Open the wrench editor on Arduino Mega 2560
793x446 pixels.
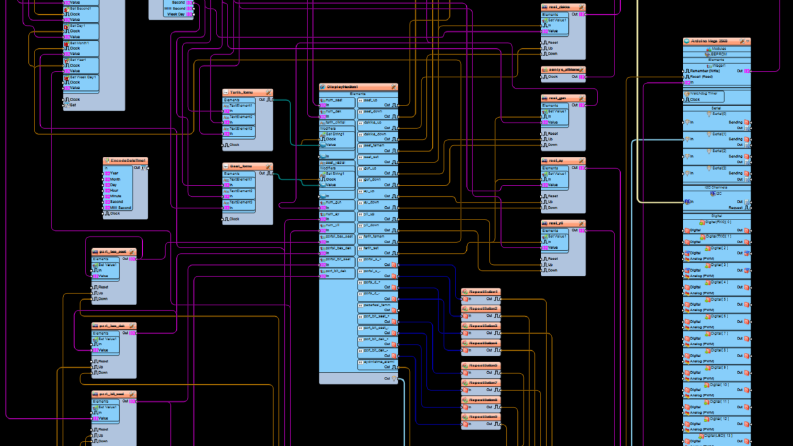(741, 41)
